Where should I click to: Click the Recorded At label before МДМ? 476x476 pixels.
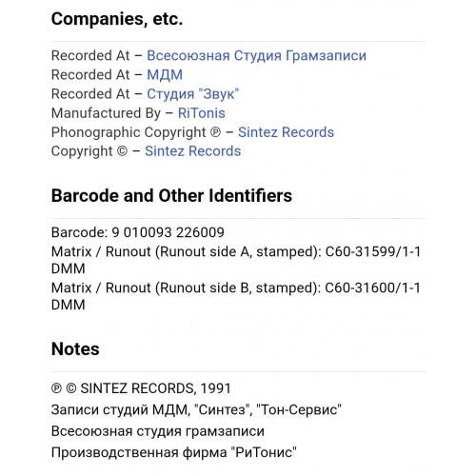click(90, 75)
